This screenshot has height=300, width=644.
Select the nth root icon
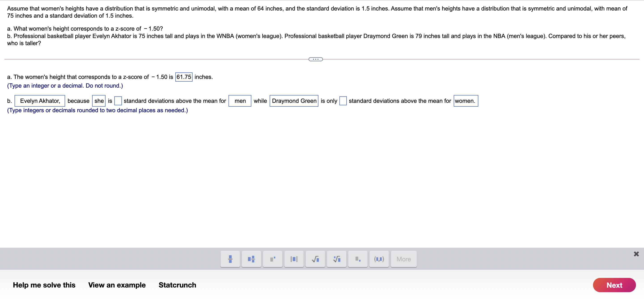(x=337, y=259)
